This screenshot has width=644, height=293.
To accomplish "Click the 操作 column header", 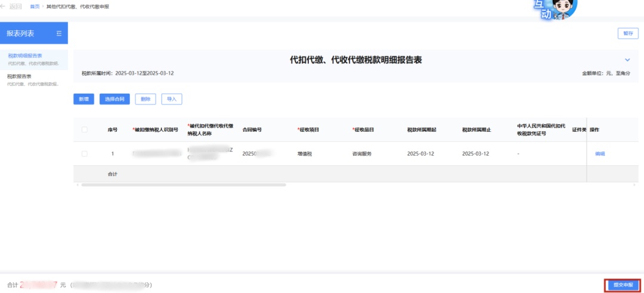I will coord(595,129).
